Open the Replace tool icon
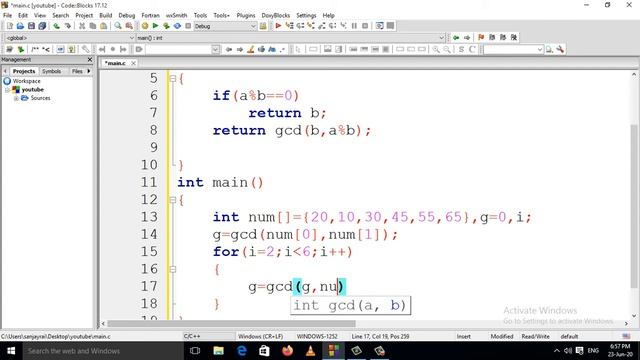The width and height of the screenshot is (640, 360). pyautogui.click(x=129, y=26)
